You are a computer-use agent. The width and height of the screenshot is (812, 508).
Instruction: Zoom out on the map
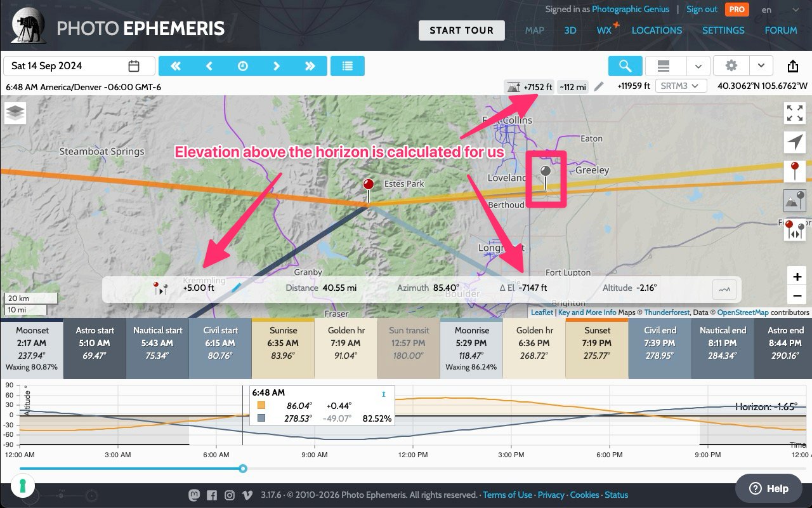tap(797, 296)
